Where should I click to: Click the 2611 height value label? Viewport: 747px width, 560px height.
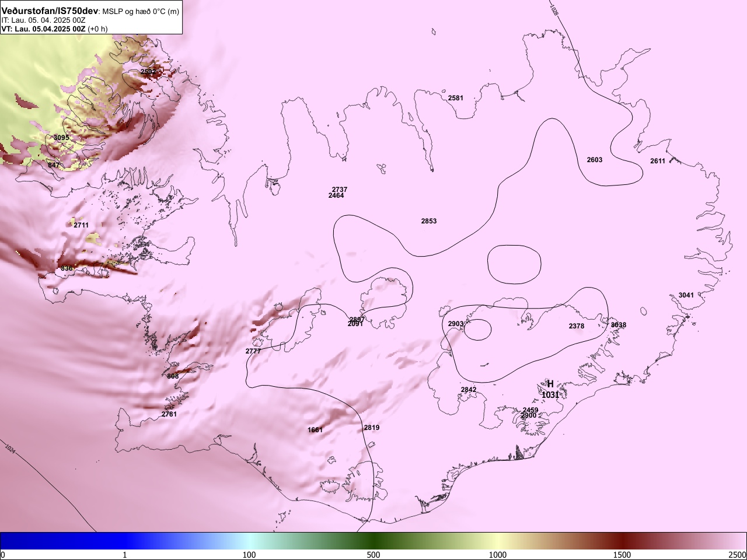click(658, 161)
